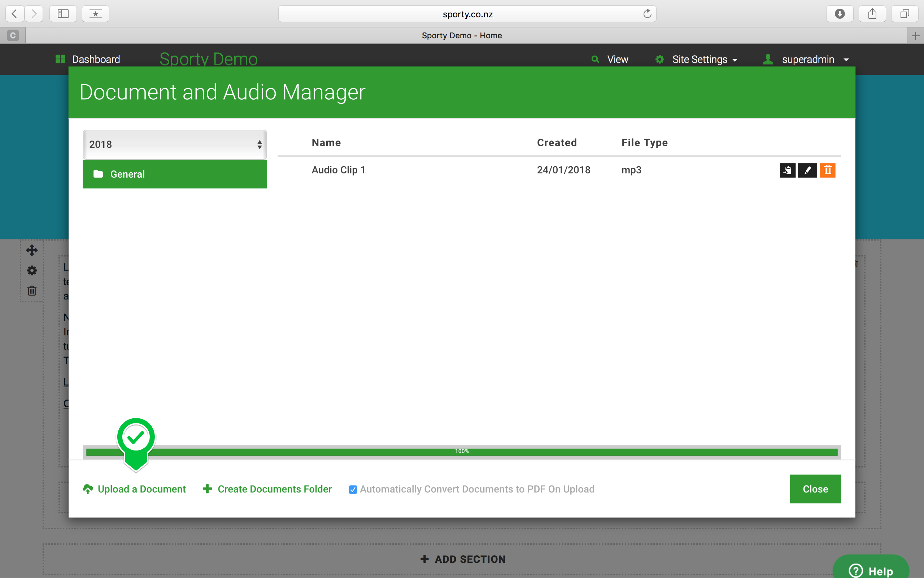Open the Dashboard menu item
Viewport: 924px width, 578px height.
(87, 59)
